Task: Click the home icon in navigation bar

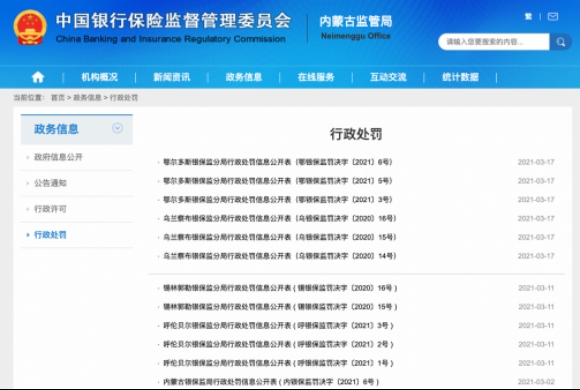Action: coord(38,77)
